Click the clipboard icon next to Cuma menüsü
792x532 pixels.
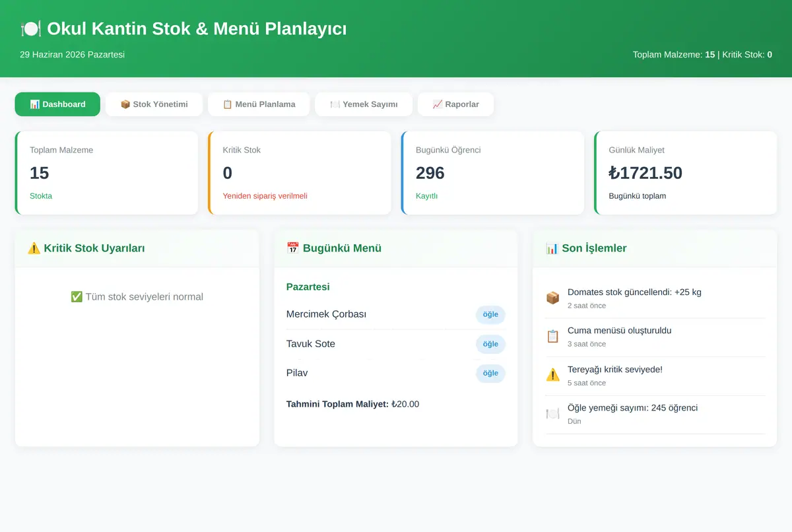552,337
